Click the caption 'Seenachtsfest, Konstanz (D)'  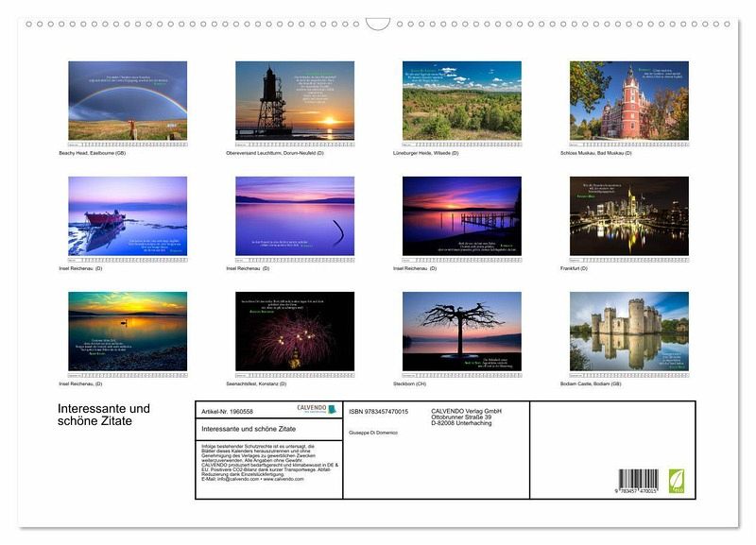256,384
